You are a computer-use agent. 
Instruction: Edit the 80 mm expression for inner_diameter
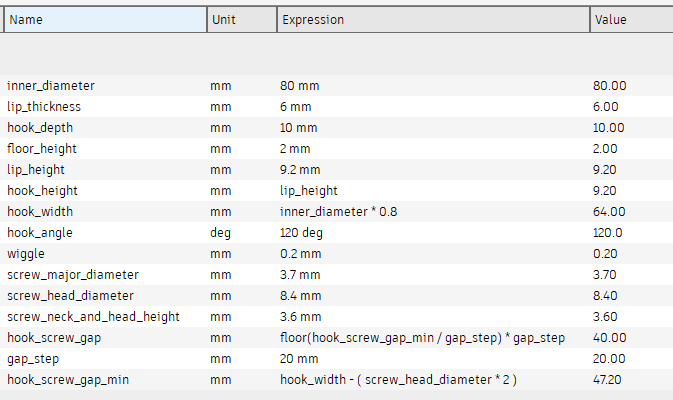[300, 86]
